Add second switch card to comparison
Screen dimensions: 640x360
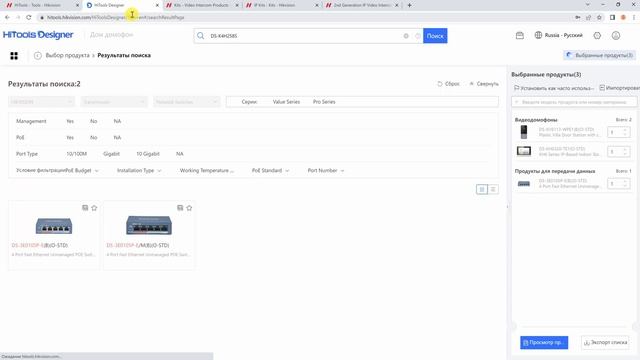[180, 208]
